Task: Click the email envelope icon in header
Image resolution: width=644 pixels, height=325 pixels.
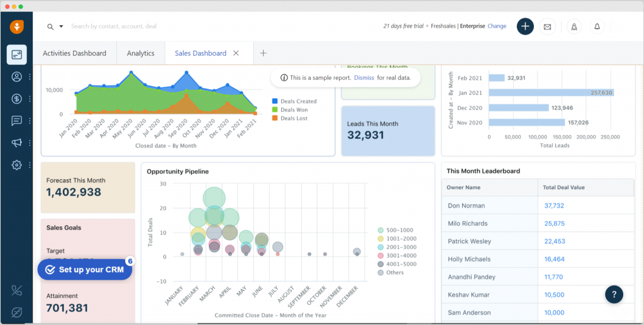Action: point(547,26)
